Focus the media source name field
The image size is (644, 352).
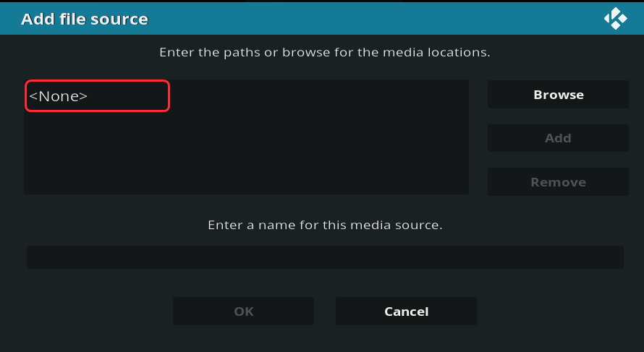click(x=325, y=257)
